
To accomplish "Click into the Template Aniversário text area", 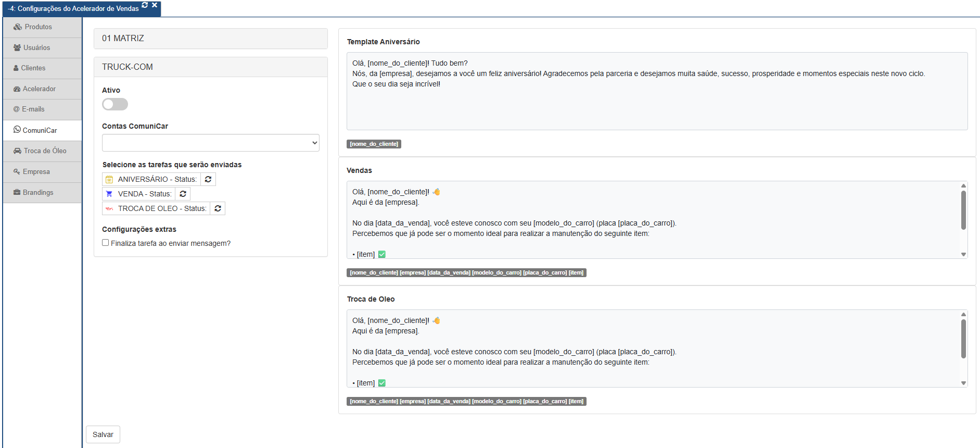I will [657, 91].
